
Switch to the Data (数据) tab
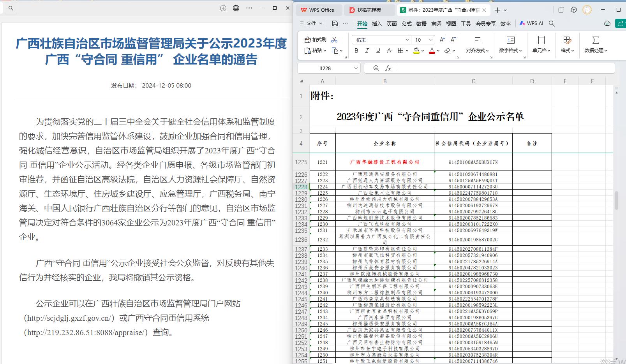(x=421, y=24)
